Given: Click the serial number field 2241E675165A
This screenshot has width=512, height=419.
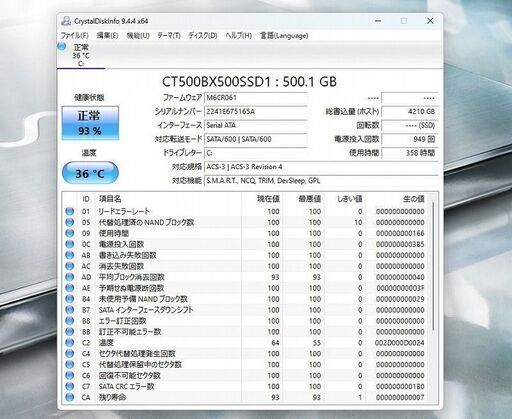Looking at the screenshot, I should point(255,111).
